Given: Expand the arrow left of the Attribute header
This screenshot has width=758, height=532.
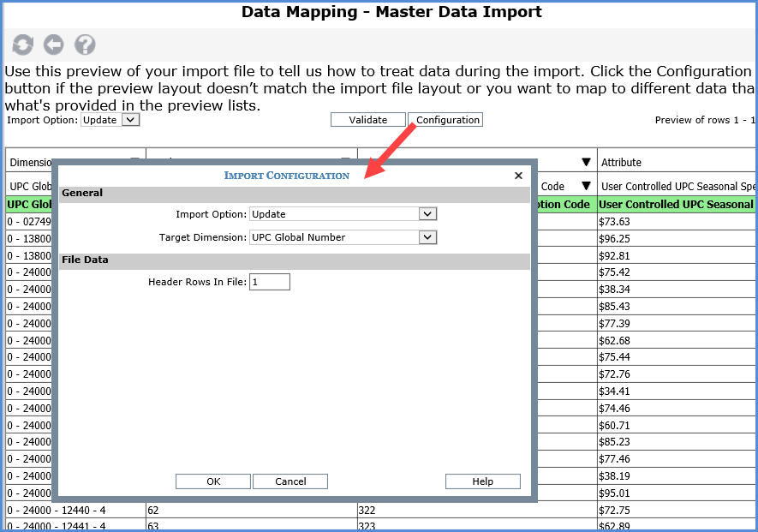Looking at the screenshot, I should coord(586,162).
